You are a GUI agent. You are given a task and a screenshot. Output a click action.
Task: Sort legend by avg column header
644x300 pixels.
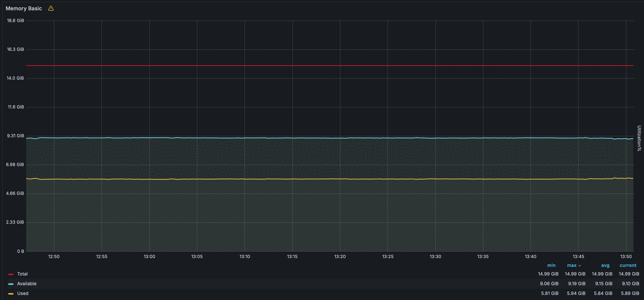605,265
